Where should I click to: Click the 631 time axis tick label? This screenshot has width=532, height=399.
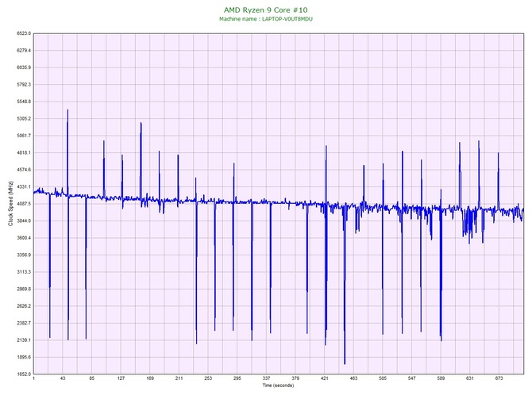pyautogui.click(x=470, y=378)
